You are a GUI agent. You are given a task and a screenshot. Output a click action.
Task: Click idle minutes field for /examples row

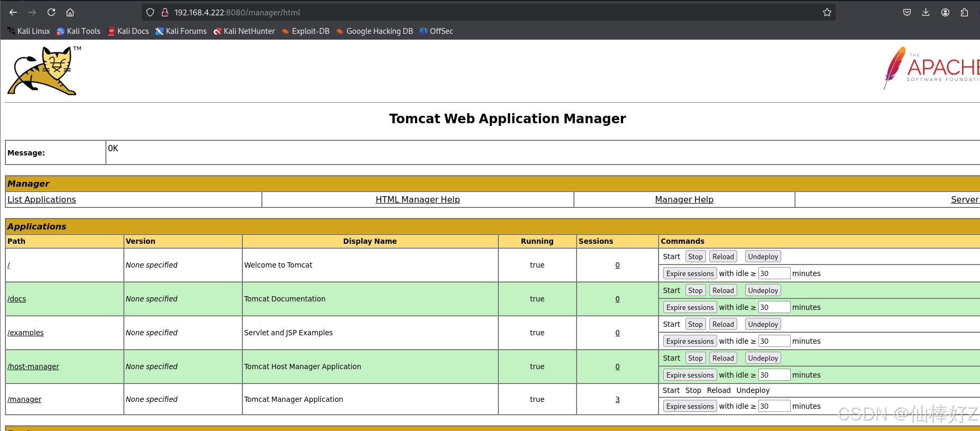tap(774, 341)
